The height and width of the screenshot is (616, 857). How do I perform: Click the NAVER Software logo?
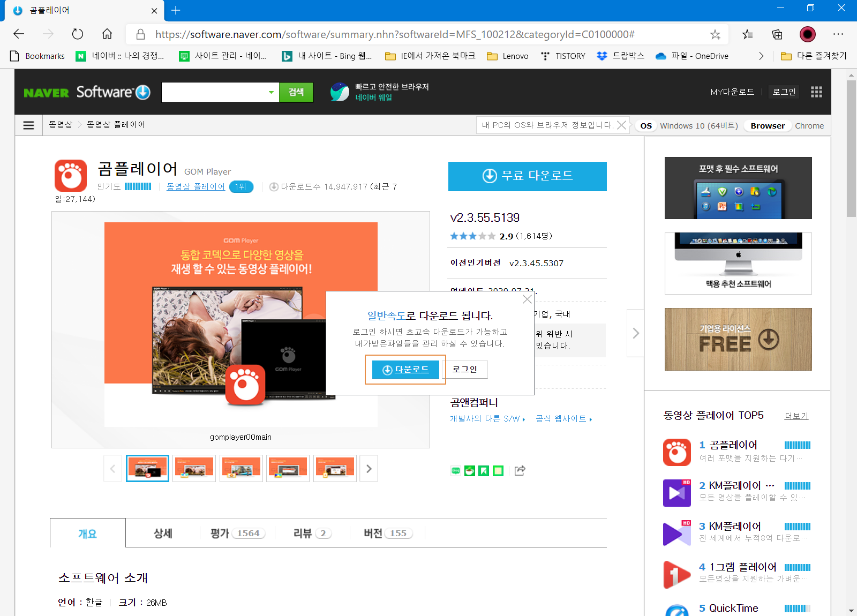(x=87, y=92)
